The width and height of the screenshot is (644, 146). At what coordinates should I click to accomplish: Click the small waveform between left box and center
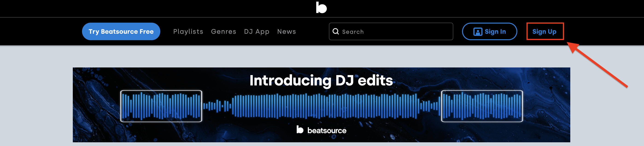(217, 106)
